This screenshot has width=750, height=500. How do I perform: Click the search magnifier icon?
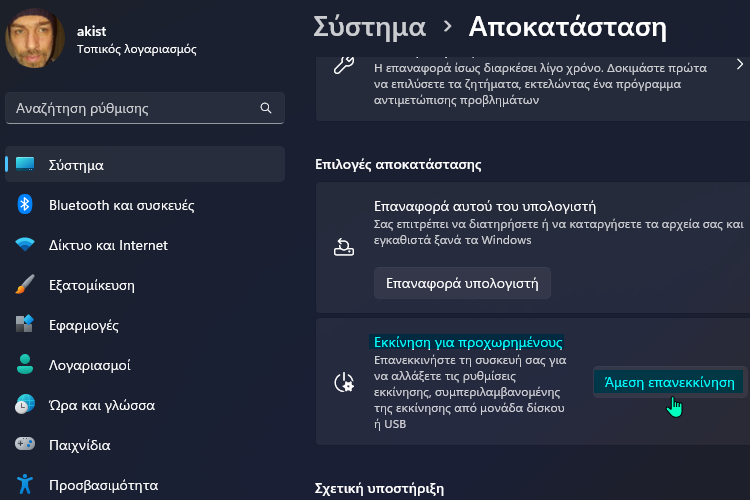click(266, 108)
